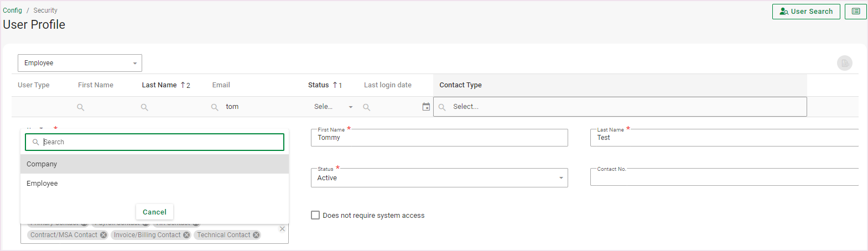
Task: Click the list view icon button
Action: [x=855, y=12]
